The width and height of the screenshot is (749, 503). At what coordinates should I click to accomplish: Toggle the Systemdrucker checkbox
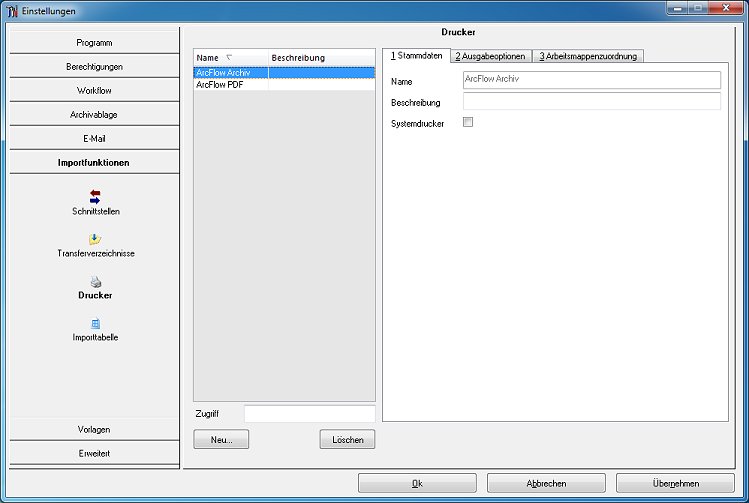pos(468,122)
